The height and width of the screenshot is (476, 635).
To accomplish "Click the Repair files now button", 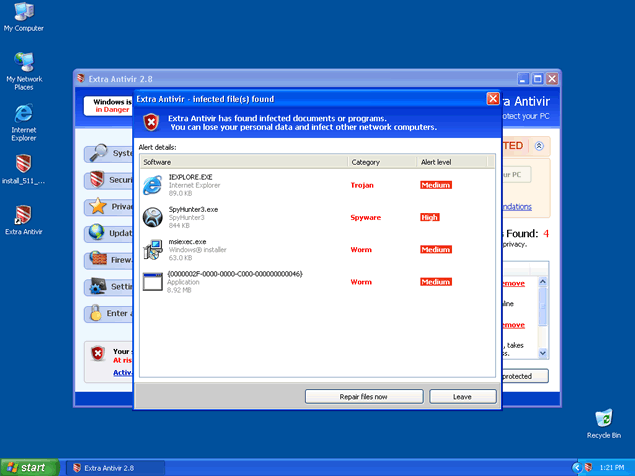I will (363, 397).
